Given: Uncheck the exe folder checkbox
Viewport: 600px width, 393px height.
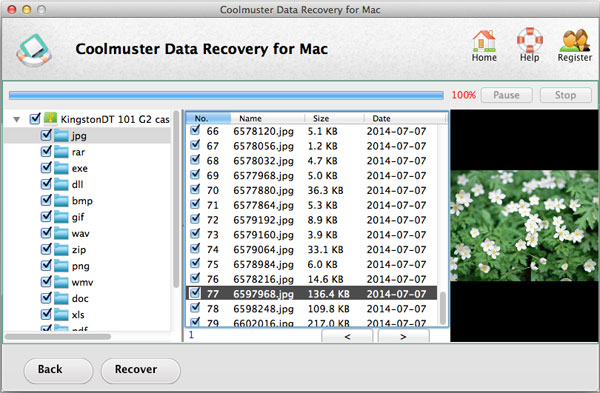Looking at the screenshot, I should click(x=46, y=168).
